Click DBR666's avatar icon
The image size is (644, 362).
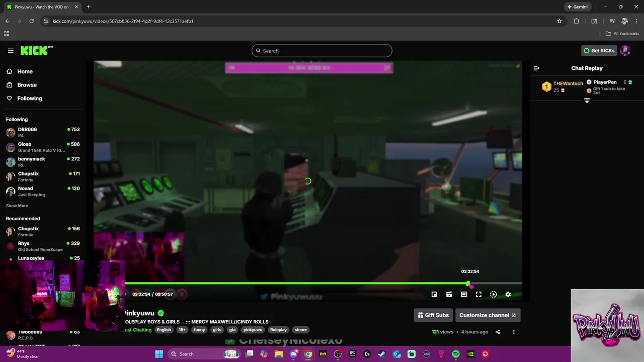11,133
